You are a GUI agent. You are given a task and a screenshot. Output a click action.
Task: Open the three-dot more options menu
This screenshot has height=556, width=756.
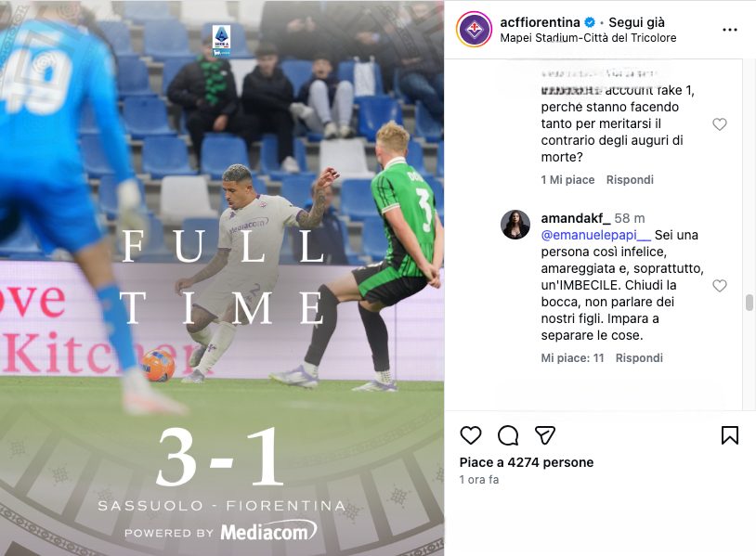coord(729,30)
